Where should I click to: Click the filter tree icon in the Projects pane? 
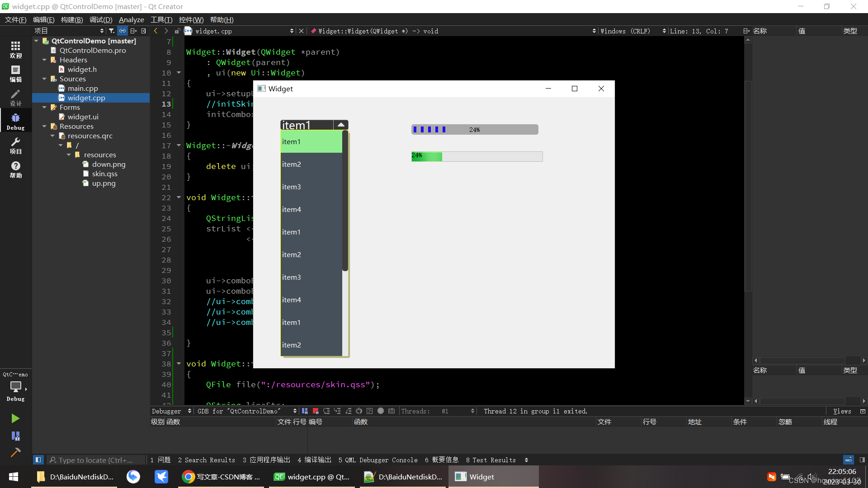pyautogui.click(x=112, y=31)
